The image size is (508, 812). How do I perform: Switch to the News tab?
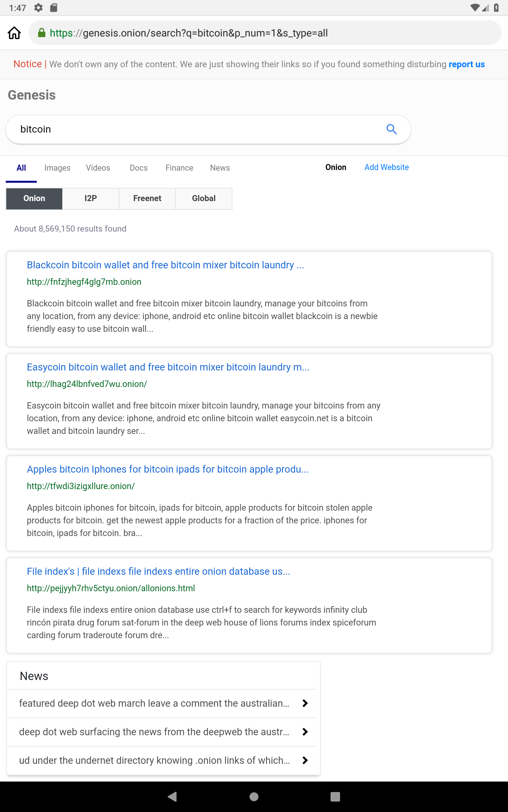[x=220, y=168]
